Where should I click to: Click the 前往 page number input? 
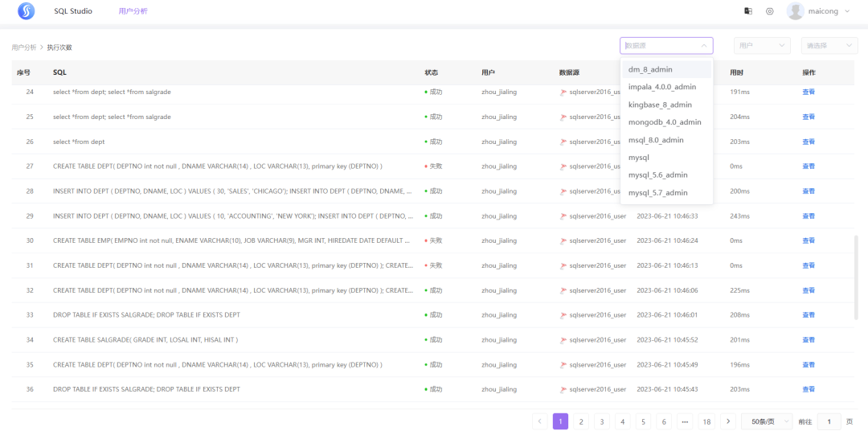pyautogui.click(x=829, y=421)
